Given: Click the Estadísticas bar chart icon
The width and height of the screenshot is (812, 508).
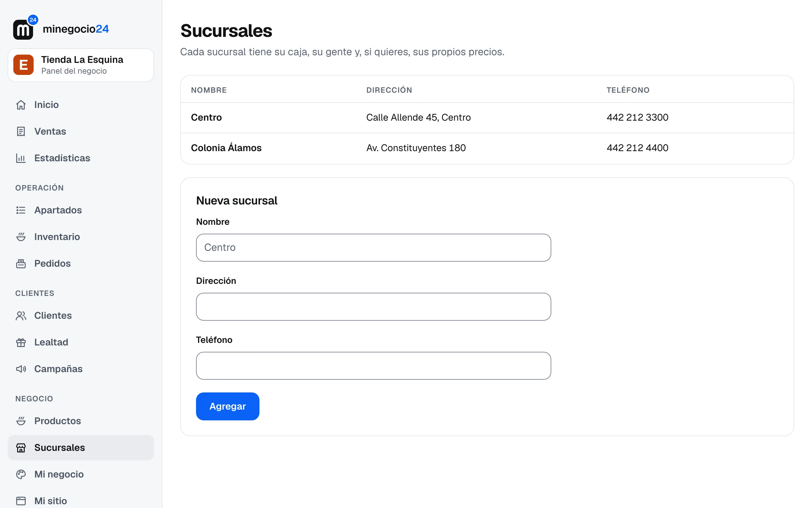Looking at the screenshot, I should [x=21, y=158].
